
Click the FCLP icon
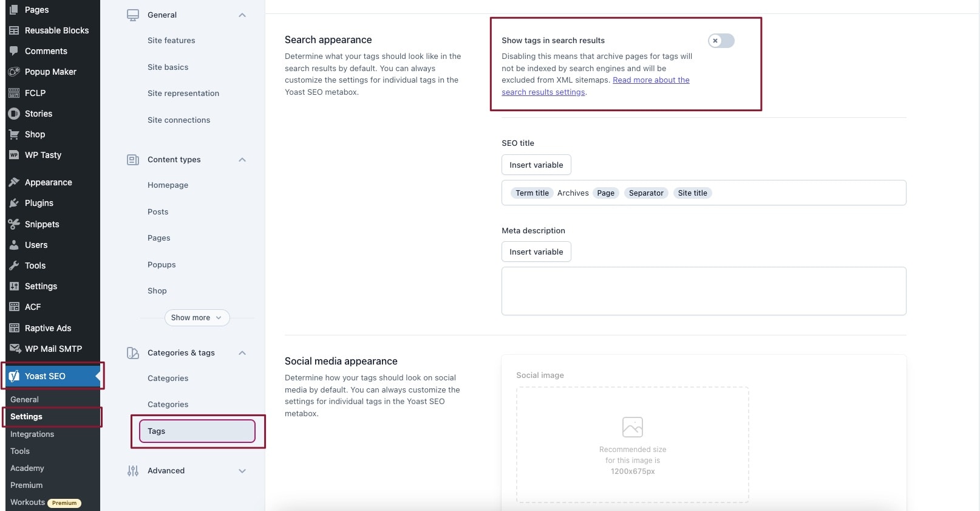pos(14,93)
